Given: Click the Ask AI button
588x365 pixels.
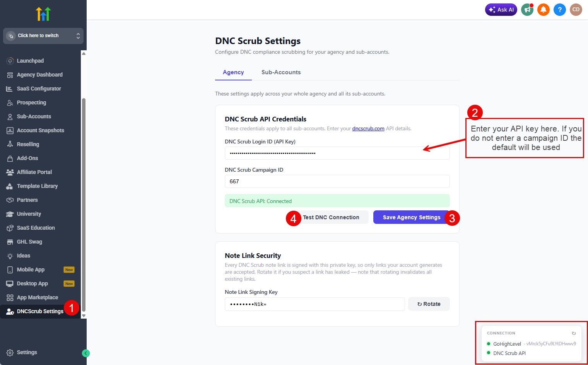Looking at the screenshot, I should [501, 10].
